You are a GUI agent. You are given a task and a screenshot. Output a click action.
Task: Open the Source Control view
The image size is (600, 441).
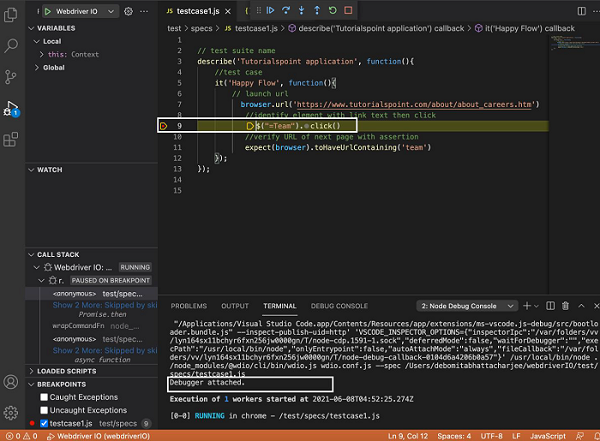coord(12,76)
